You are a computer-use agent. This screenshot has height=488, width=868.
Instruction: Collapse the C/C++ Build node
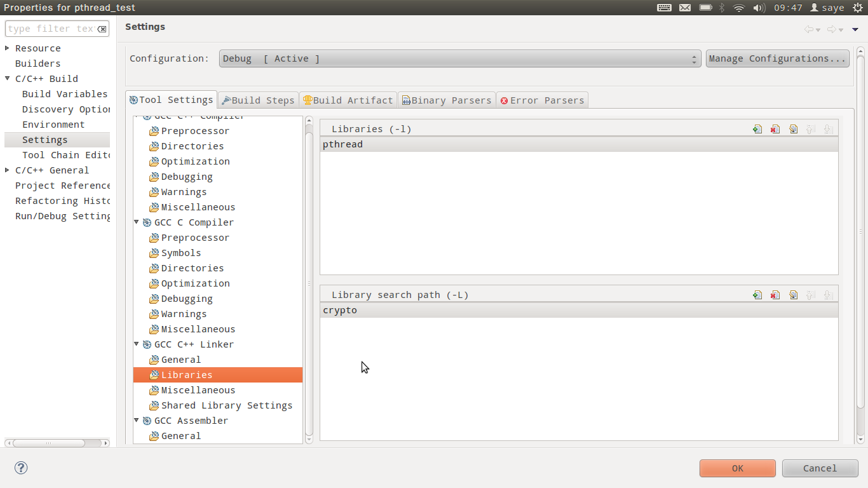tap(8, 79)
